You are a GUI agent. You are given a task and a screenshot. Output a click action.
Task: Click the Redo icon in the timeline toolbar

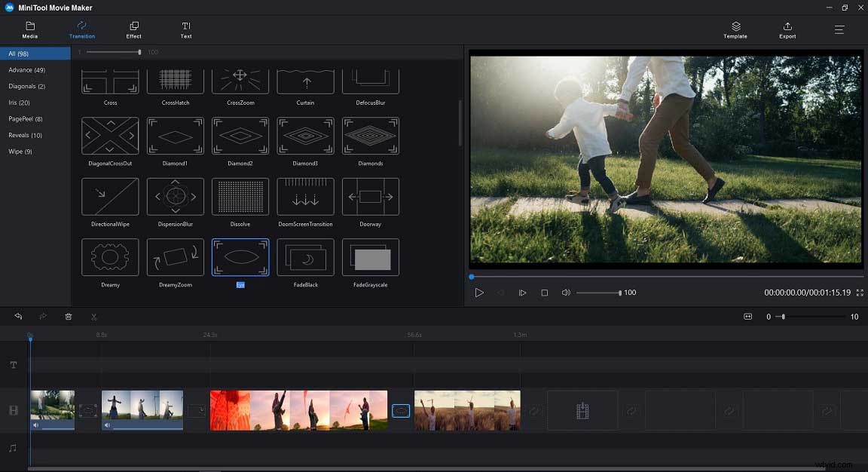(43, 316)
